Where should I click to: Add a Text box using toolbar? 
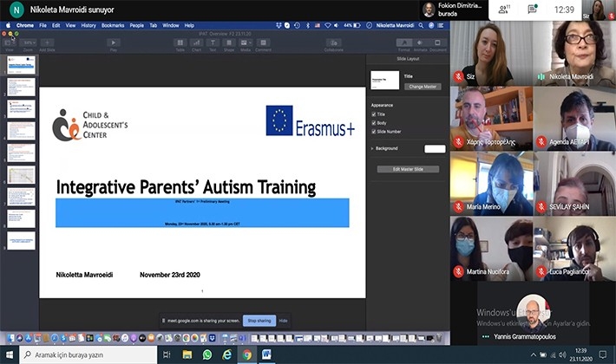[x=213, y=42]
